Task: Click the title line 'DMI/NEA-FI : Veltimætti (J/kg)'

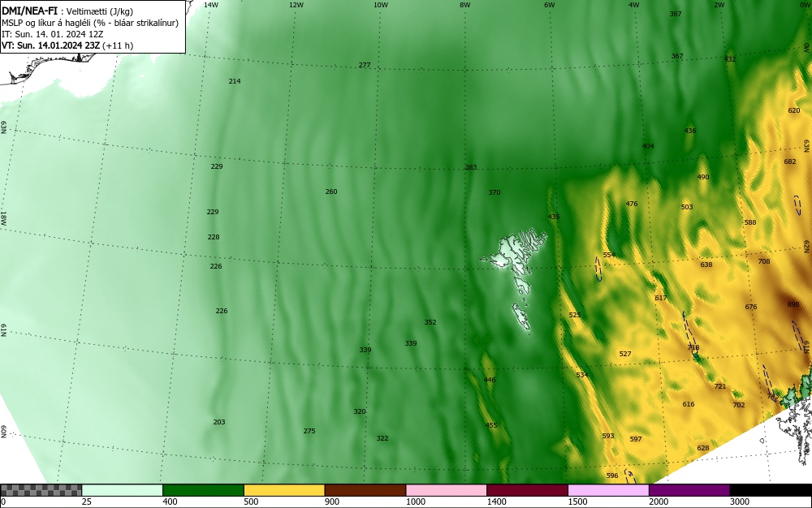Action: [68, 11]
